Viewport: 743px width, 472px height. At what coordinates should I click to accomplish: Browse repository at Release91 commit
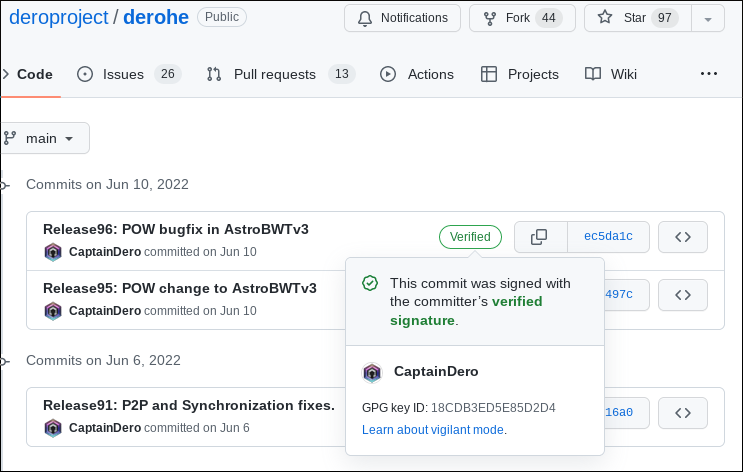pos(683,413)
